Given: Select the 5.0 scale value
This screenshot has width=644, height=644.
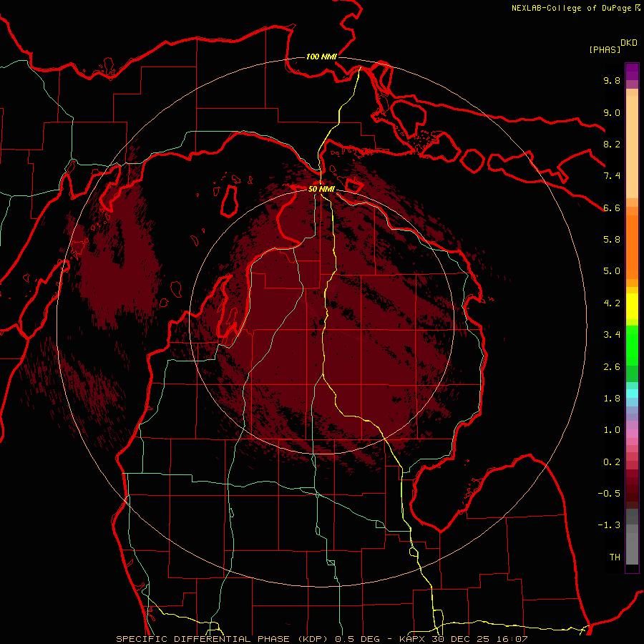Looking at the screenshot, I should [x=612, y=271].
